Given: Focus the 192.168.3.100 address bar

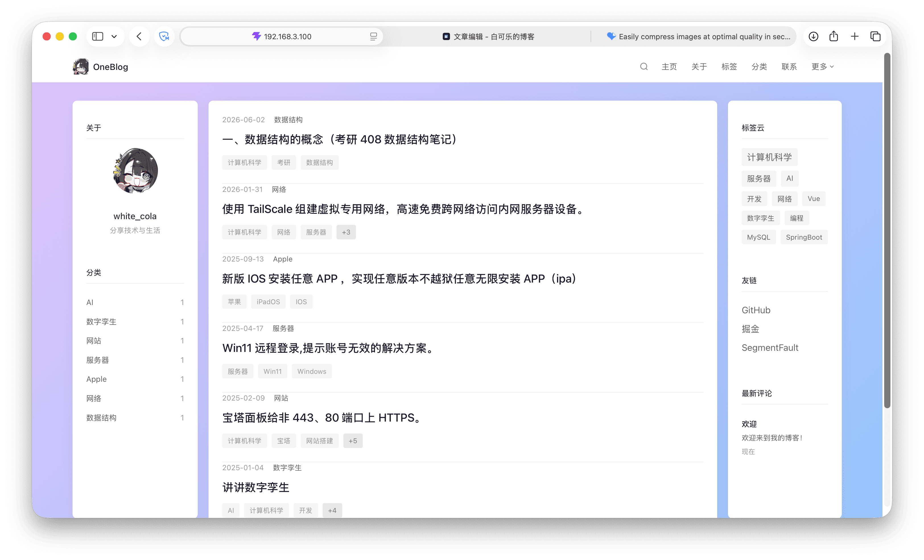Looking at the screenshot, I should (282, 36).
